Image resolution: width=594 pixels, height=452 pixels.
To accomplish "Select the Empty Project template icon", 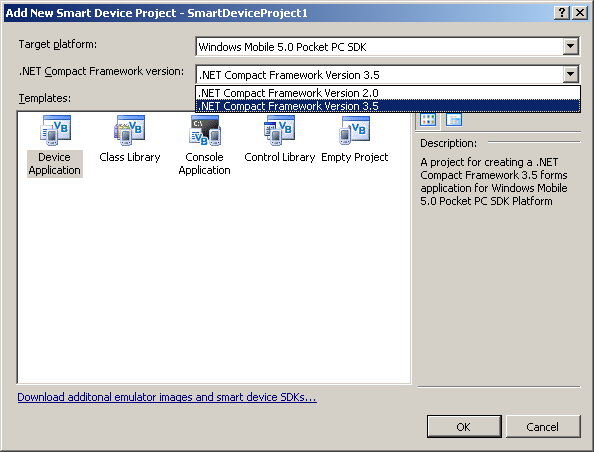I will point(355,131).
